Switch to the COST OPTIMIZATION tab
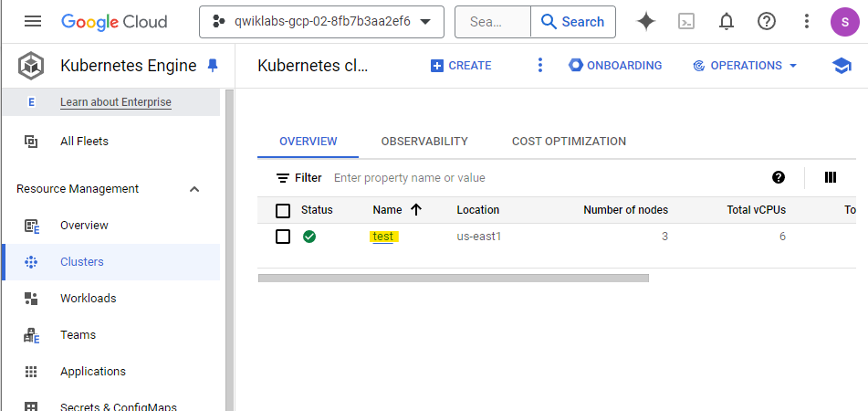This screenshot has height=411, width=868. point(569,142)
